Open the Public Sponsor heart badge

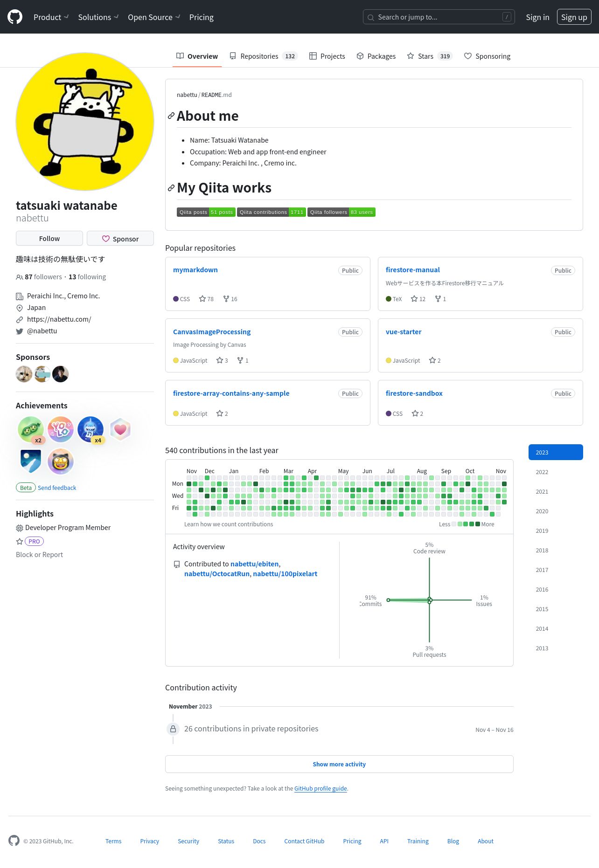[120, 429]
